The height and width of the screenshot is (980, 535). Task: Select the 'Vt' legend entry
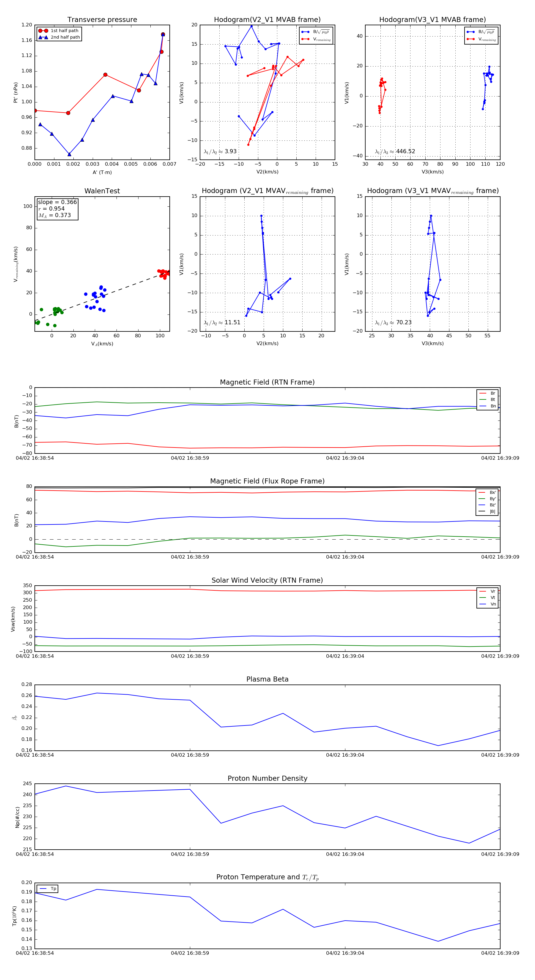(487, 598)
